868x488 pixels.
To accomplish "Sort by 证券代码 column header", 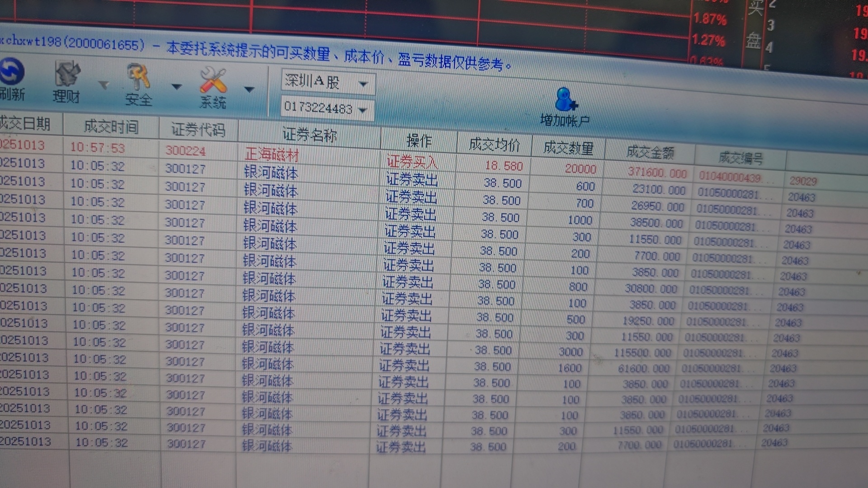I will (x=198, y=130).
